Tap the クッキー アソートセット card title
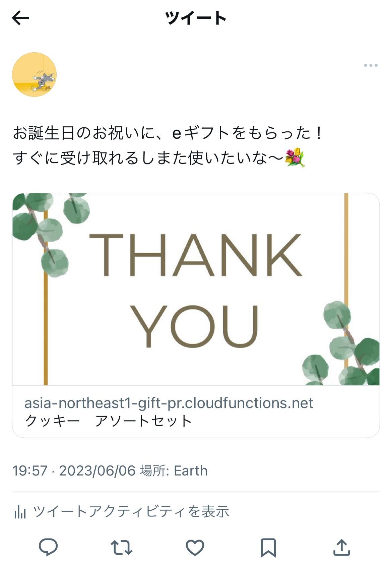Screen dimensions: 392x570 [x=109, y=421]
